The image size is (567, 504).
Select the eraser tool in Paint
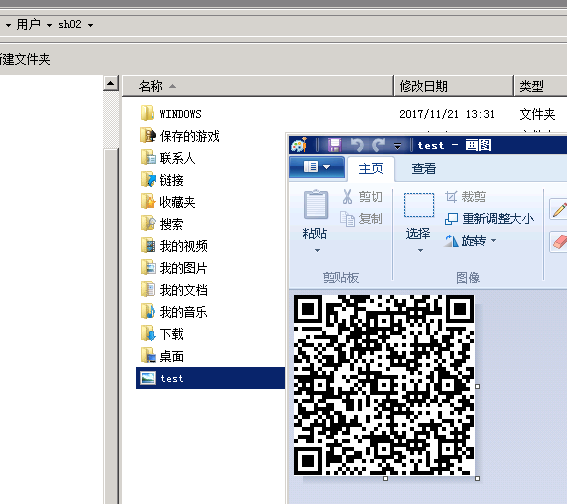tap(558, 242)
